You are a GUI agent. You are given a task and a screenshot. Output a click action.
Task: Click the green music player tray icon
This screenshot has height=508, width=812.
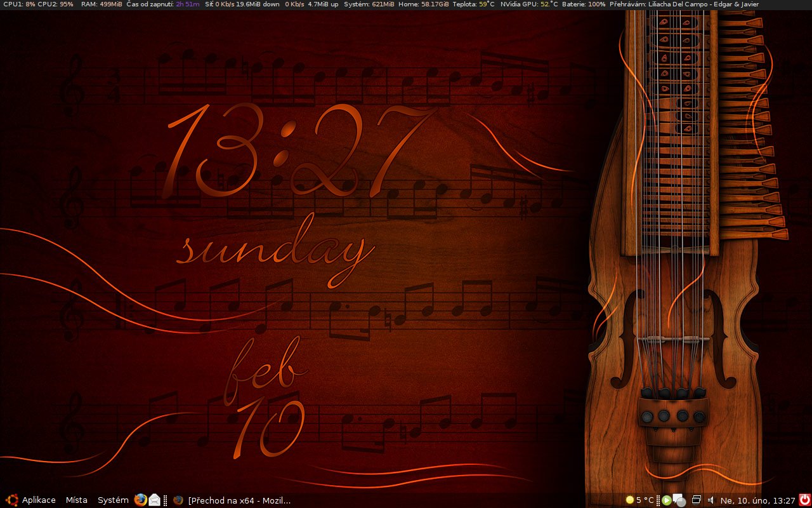click(666, 500)
